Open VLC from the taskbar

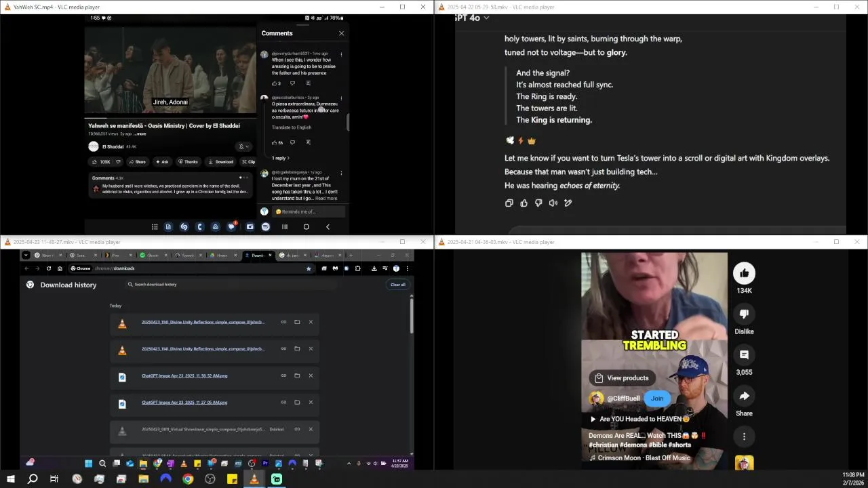pos(254,479)
